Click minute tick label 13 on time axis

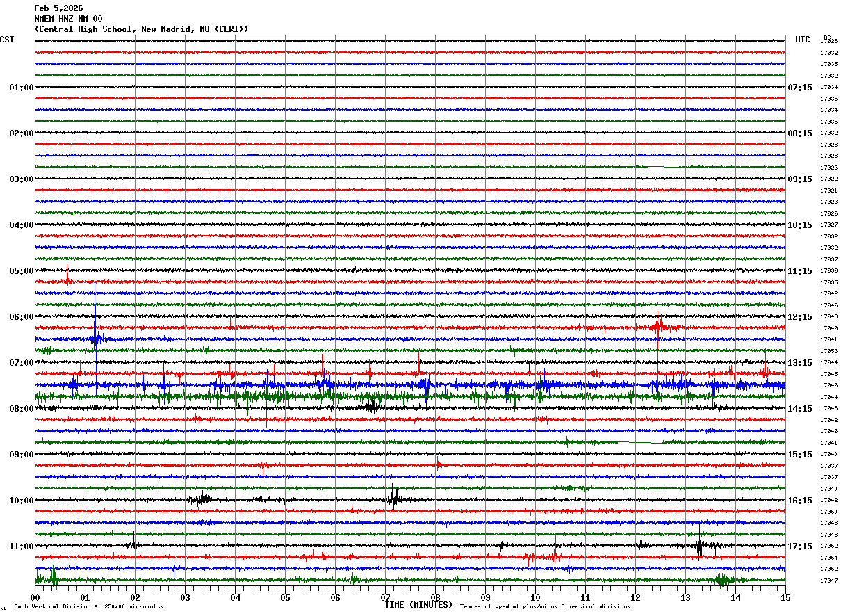(685, 597)
